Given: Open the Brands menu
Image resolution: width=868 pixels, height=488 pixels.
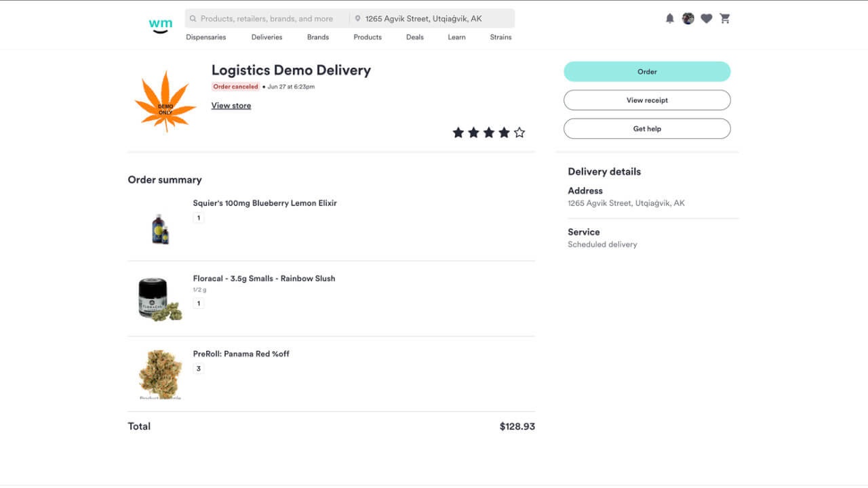Looking at the screenshot, I should [x=318, y=37].
